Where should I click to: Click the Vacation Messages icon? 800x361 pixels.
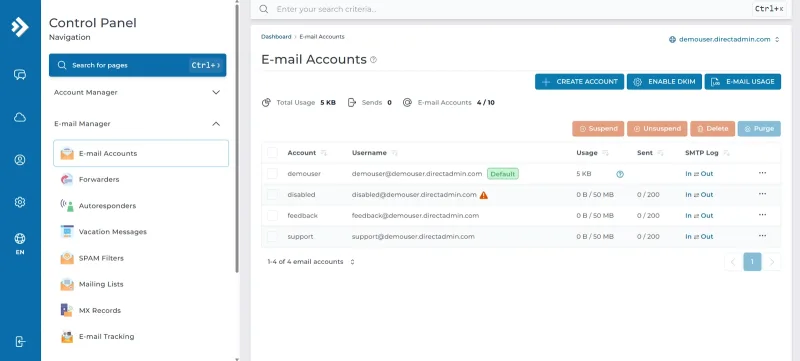(x=67, y=231)
